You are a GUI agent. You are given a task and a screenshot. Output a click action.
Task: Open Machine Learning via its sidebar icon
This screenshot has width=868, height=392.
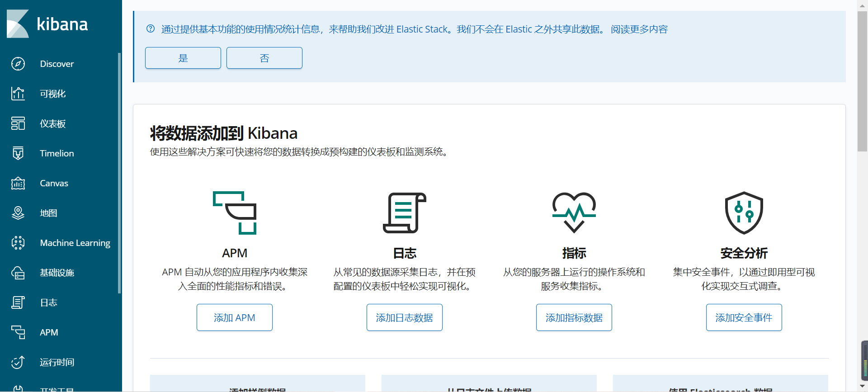point(18,243)
